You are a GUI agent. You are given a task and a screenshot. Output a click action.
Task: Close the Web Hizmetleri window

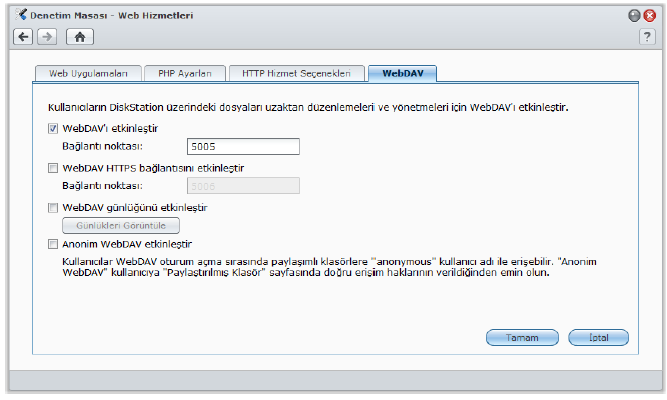pyautogui.click(x=648, y=15)
